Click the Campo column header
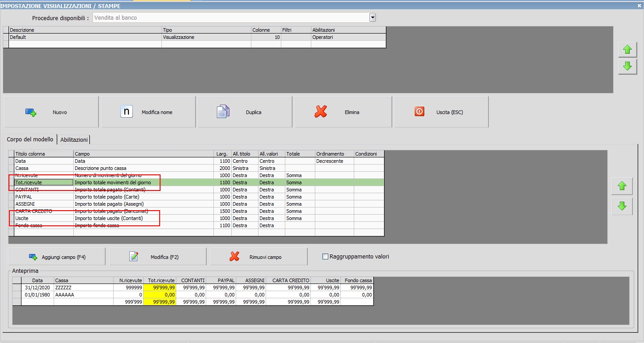 (144, 154)
